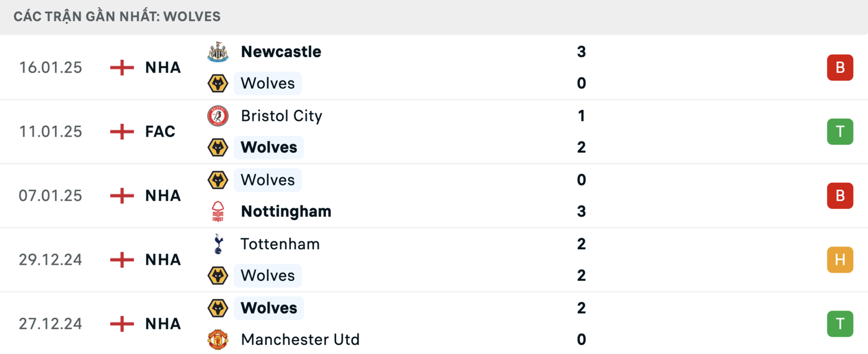
Task: Click the green T badge for Manchester Utd match
Action: pos(840,324)
